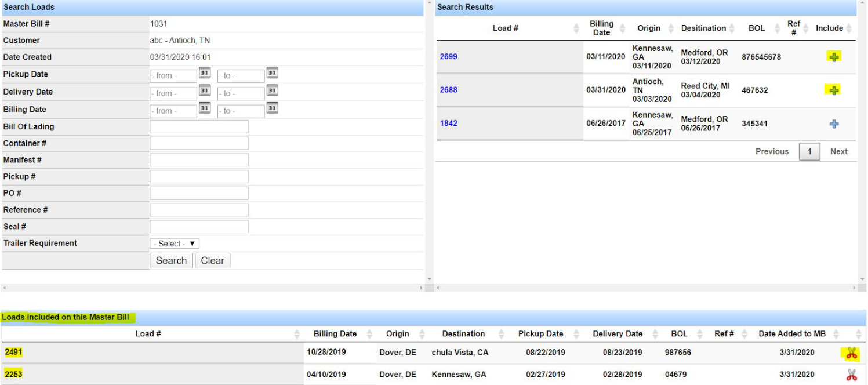Click BOL value 876545678
The height and width of the screenshot is (385, 868).
(761, 57)
